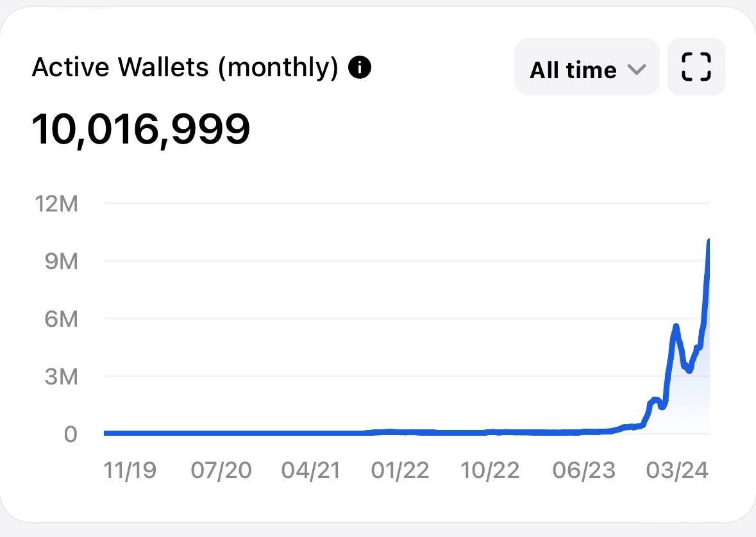The height and width of the screenshot is (537, 756).
Task: Select the circled info badge in the header
Action: [x=360, y=66]
